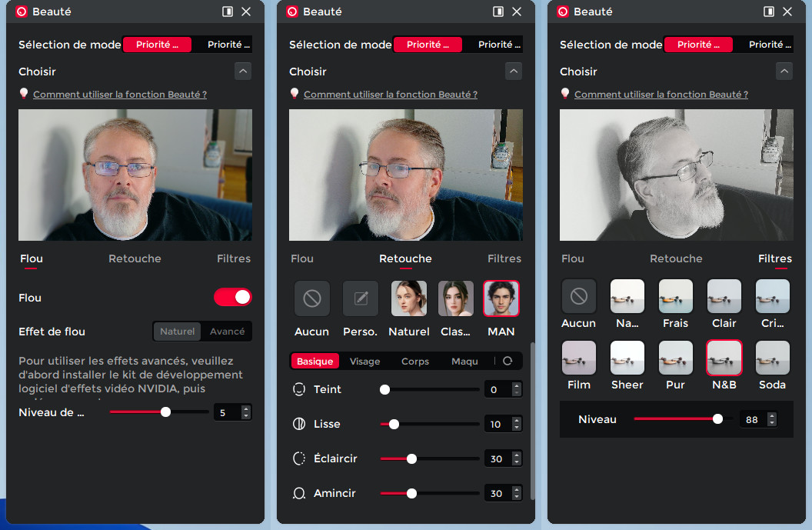The width and height of the screenshot is (812, 530).
Task: Apply the N&B filter
Action: click(724, 358)
